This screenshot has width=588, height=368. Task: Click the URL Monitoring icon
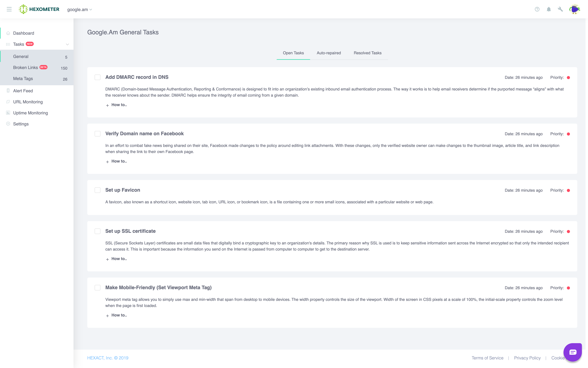point(8,102)
